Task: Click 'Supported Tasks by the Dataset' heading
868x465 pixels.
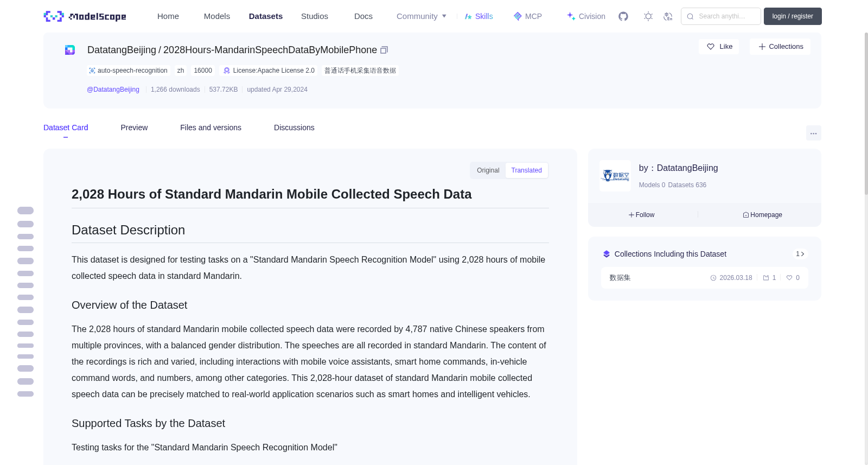Action: (x=148, y=423)
